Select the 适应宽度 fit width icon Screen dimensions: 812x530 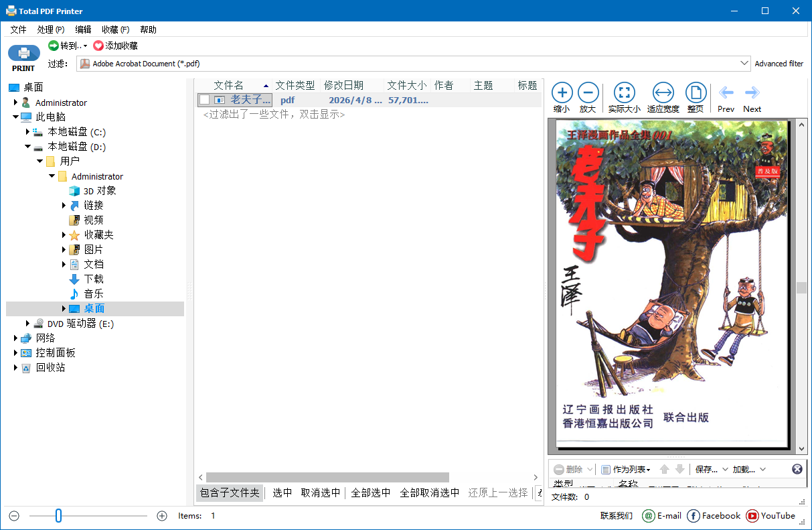[x=663, y=92]
